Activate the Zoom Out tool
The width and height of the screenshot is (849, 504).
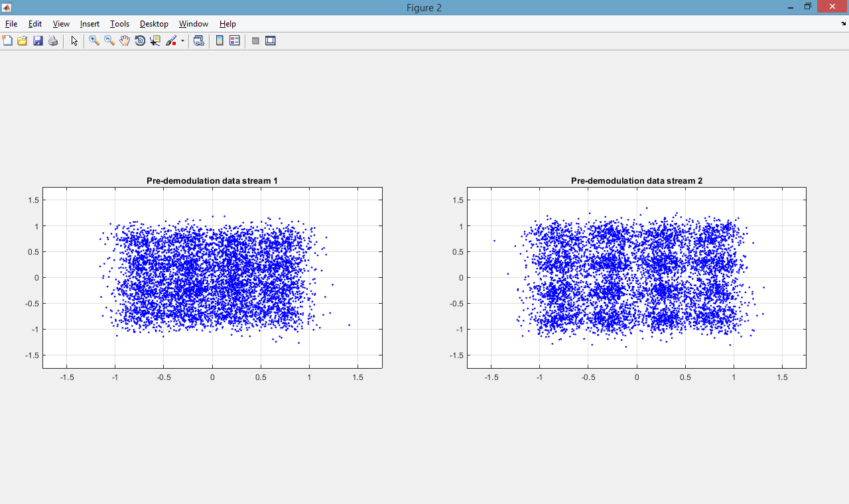109,40
